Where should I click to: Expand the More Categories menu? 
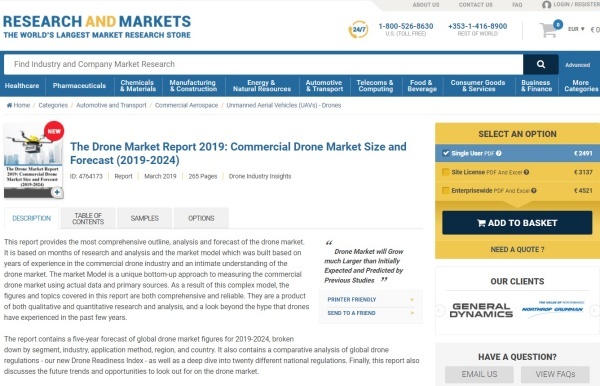click(x=580, y=86)
